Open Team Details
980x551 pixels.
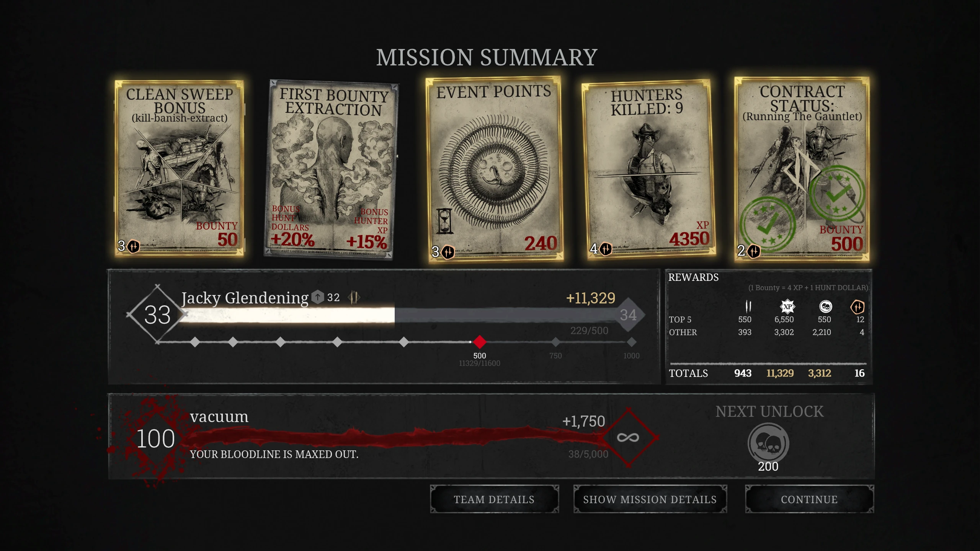tap(494, 499)
